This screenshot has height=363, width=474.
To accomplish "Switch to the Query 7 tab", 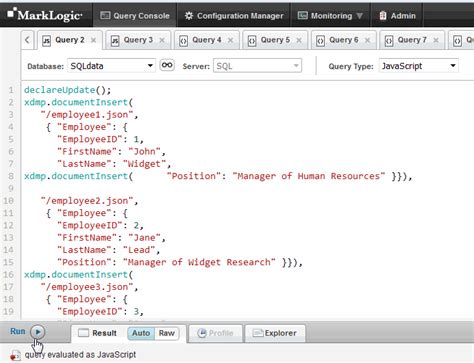I will click(412, 40).
